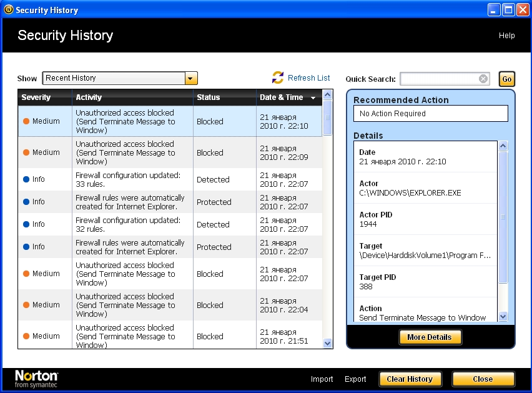
Task: Click orange Medium severity dot for 22:09 entry
Action: pyautogui.click(x=26, y=152)
